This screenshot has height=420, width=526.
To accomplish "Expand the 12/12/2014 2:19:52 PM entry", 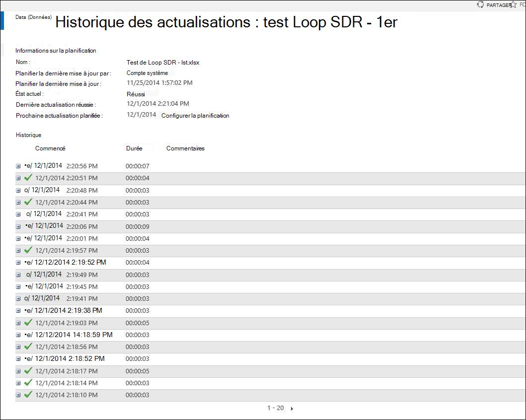I will click(18, 263).
